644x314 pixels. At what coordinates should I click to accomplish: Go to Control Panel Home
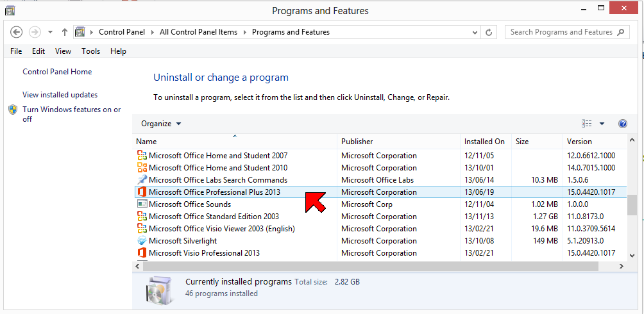57,72
